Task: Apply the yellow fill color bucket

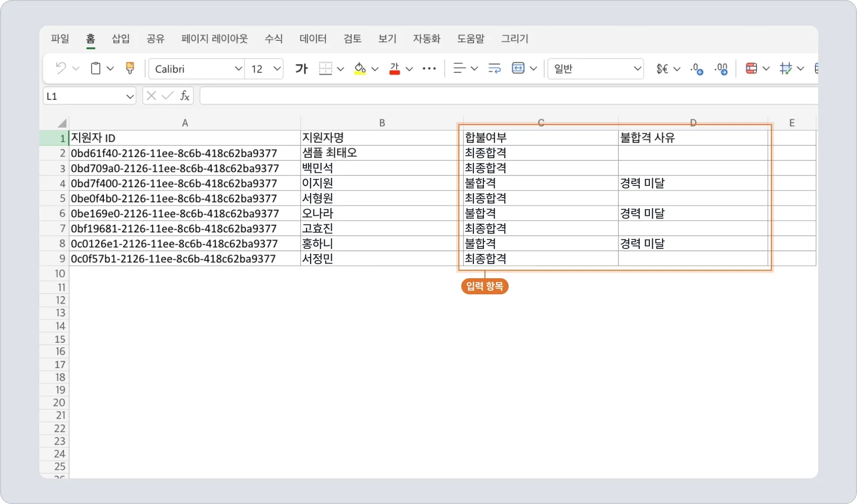Action: (360, 69)
